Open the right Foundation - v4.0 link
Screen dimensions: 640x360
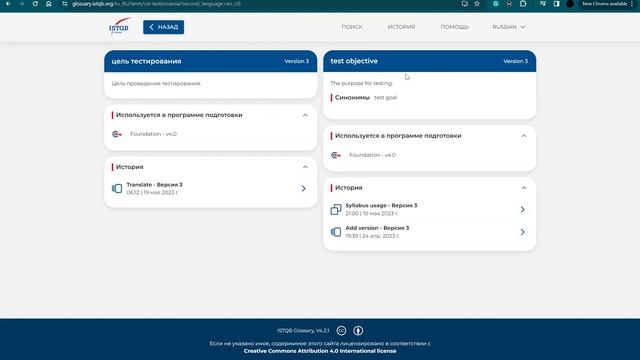[372, 155]
